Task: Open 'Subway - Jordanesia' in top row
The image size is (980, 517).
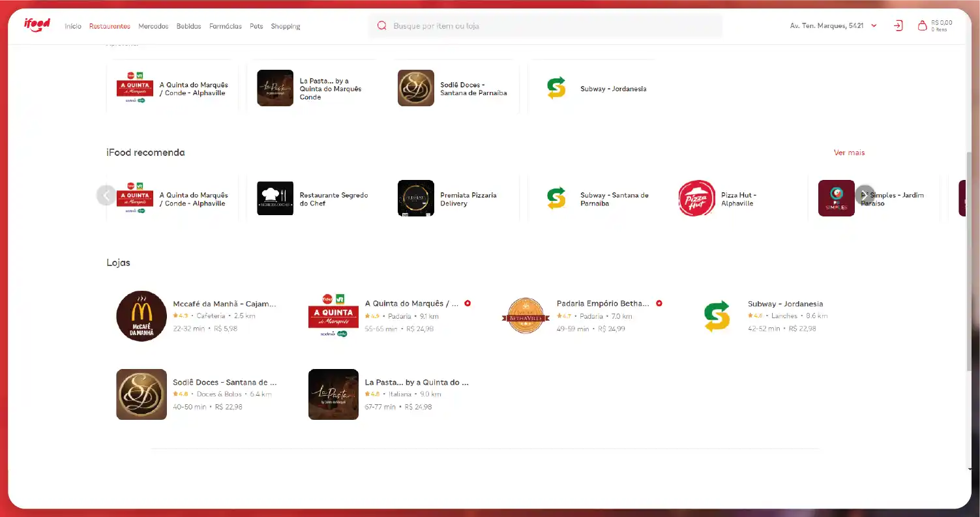Action: (x=614, y=89)
